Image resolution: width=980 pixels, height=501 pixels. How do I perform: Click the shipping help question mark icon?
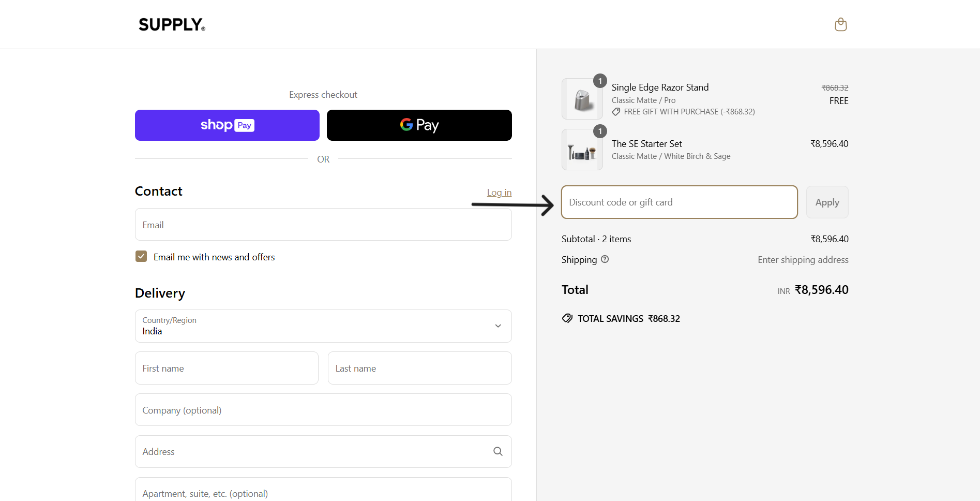pyautogui.click(x=605, y=259)
